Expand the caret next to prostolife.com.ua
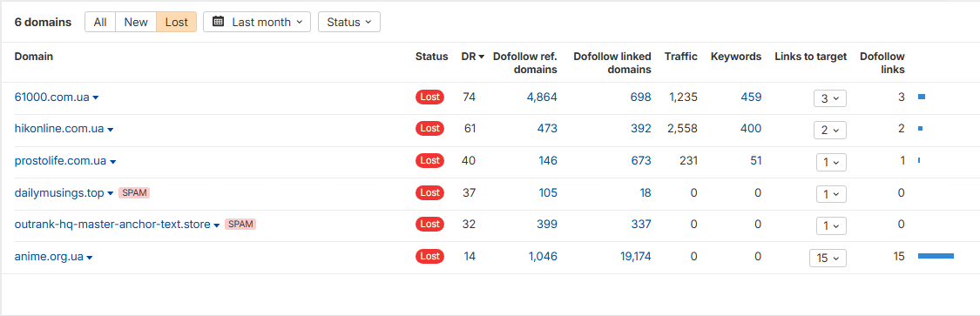Image resolution: width=980 pixels, height=316 pixels. (112, 162)
